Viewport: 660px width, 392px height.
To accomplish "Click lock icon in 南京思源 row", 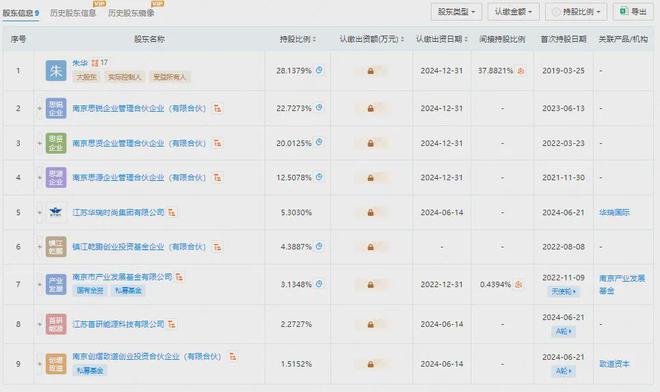I will (370, 178).
